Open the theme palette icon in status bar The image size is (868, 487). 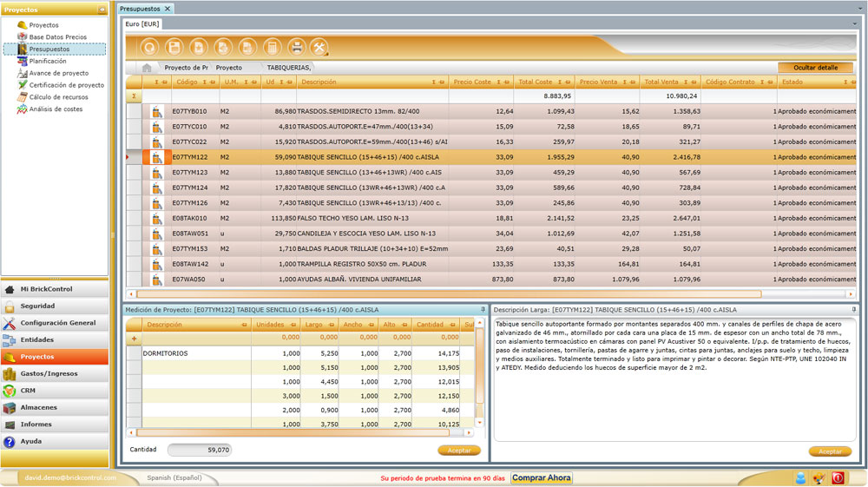[819, 478]
